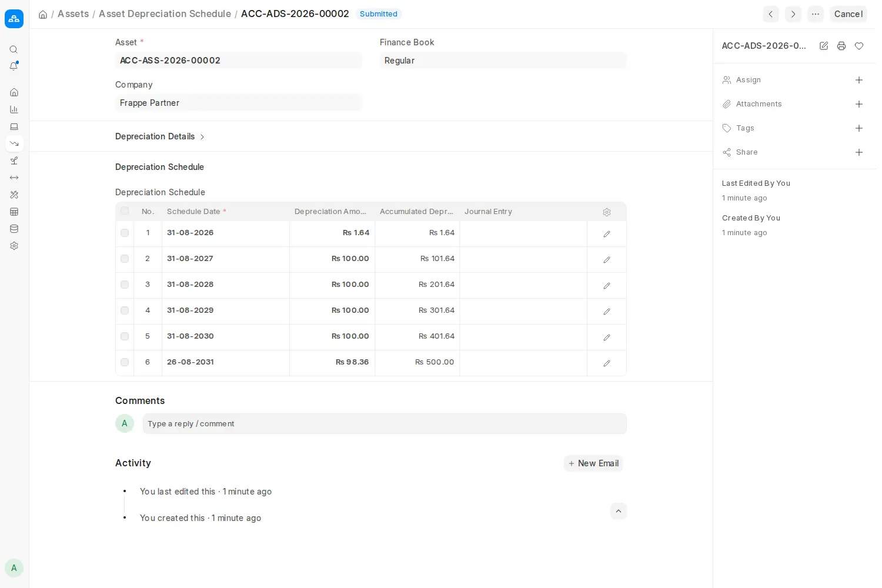Check the row 3 checkbox
The image size is (882, 588).
coord(125,285)
